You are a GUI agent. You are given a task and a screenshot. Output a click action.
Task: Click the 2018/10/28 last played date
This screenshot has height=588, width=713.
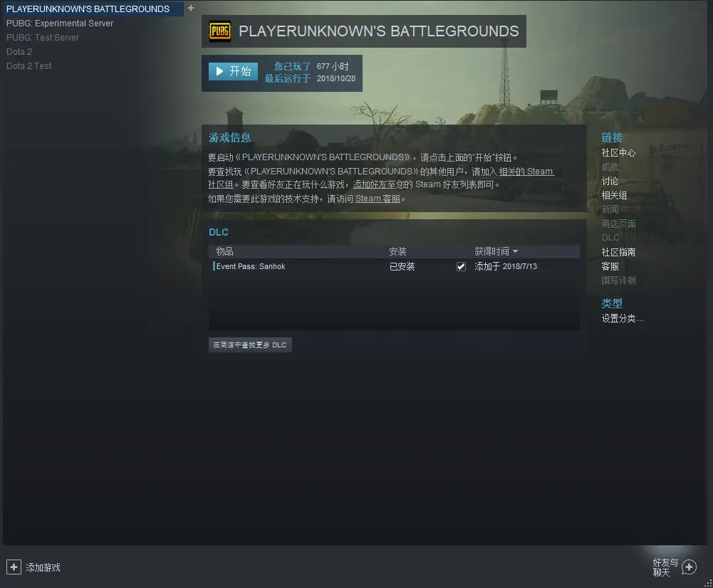tap(336, 78)
